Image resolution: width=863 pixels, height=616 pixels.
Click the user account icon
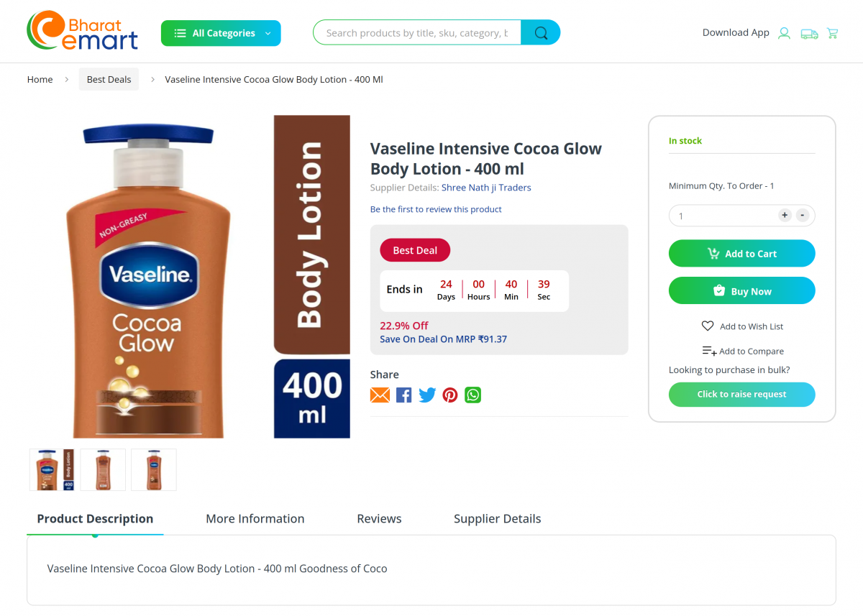(784, 33)
